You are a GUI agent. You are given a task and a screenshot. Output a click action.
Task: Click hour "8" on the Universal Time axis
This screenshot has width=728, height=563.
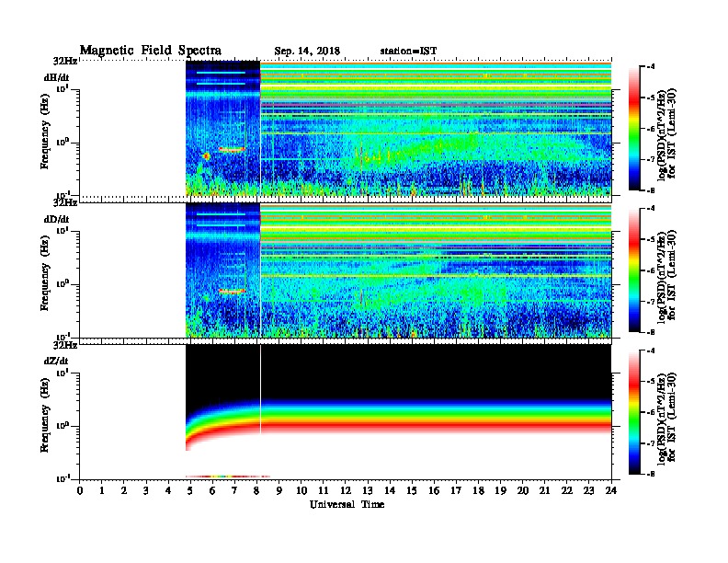(x=256, y=491)
